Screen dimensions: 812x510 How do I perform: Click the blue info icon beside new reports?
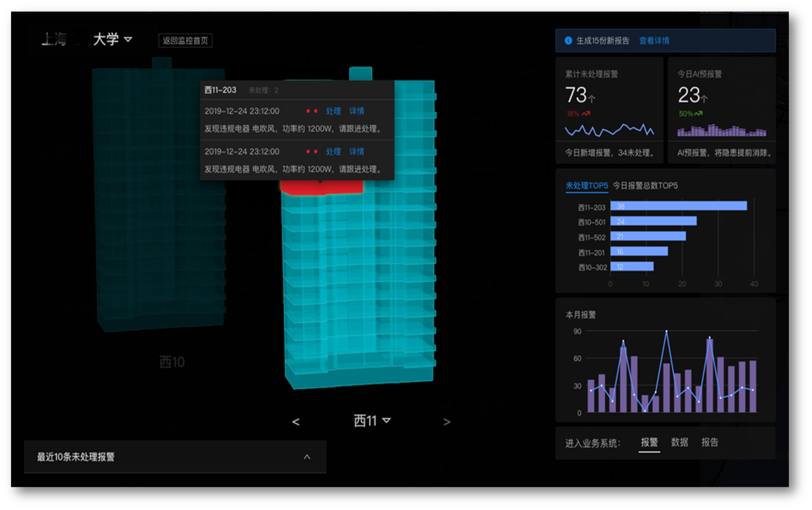[568, 41]
